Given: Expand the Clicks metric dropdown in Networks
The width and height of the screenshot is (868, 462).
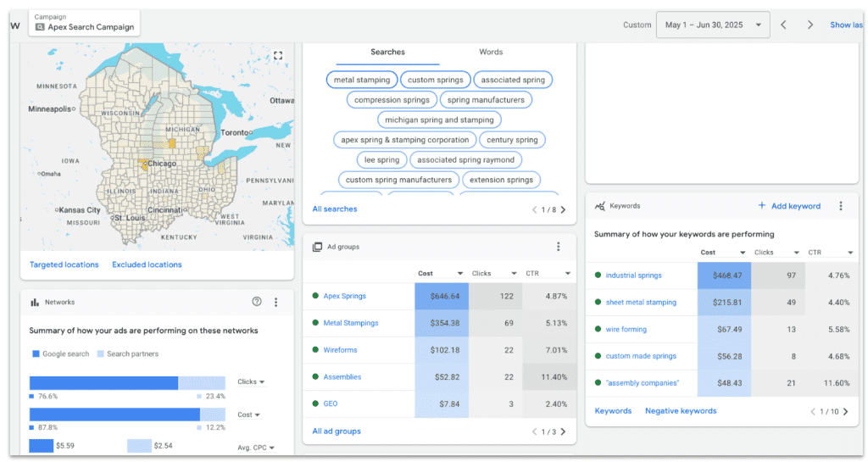Looking at the screenshot, I should point(251,382).
